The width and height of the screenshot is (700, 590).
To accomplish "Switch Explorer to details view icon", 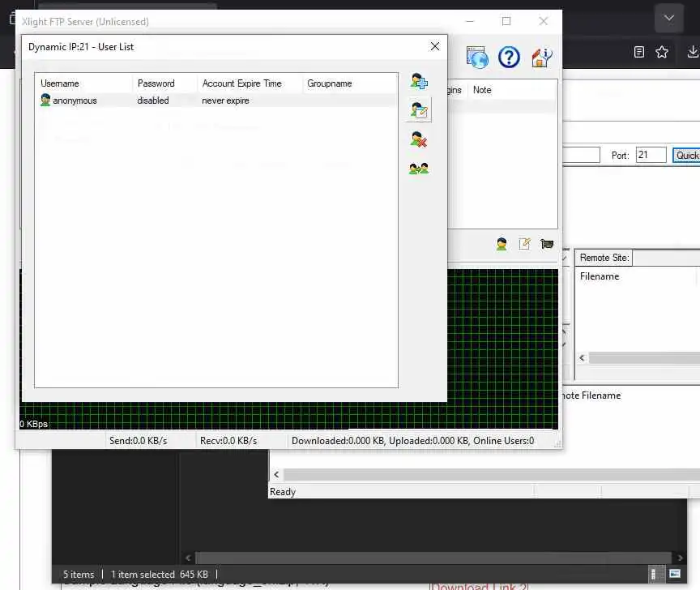I will pyautogui.click(x=654, y=574).
